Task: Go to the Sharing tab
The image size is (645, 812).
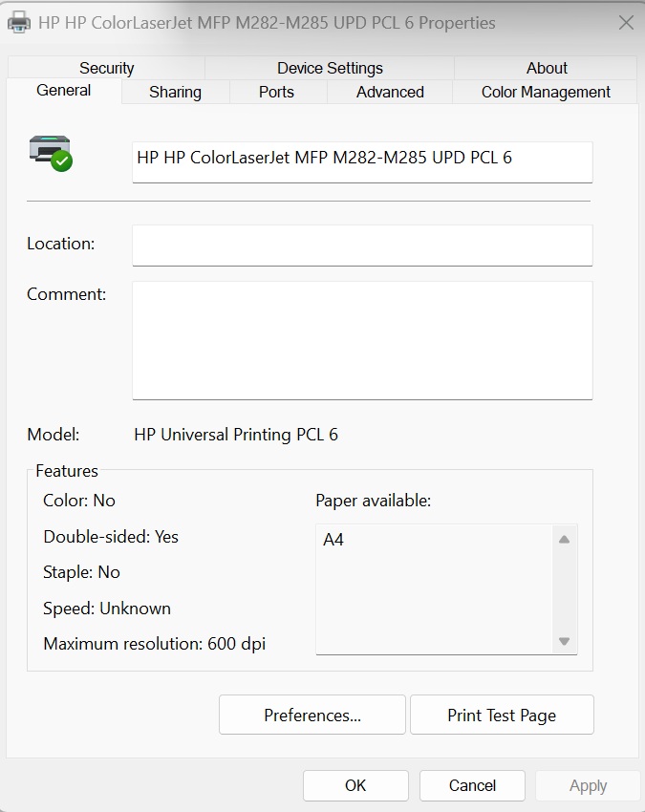Action: [175, 92]
